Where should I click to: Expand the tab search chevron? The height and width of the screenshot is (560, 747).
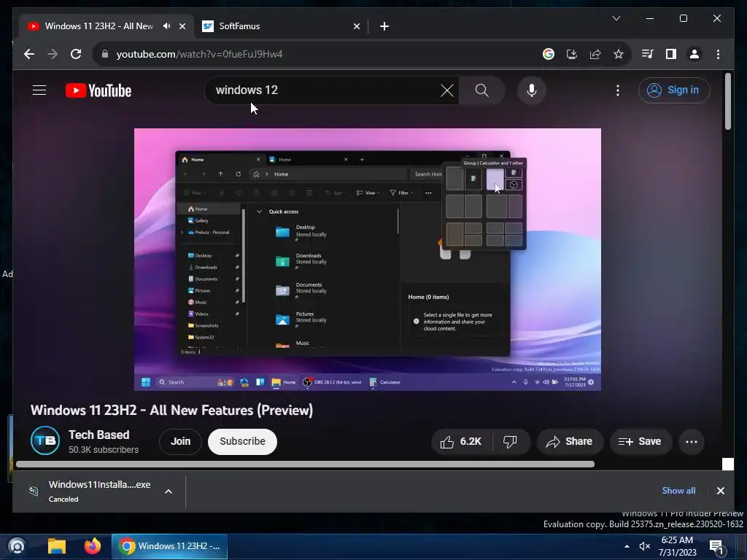point(616,18)
